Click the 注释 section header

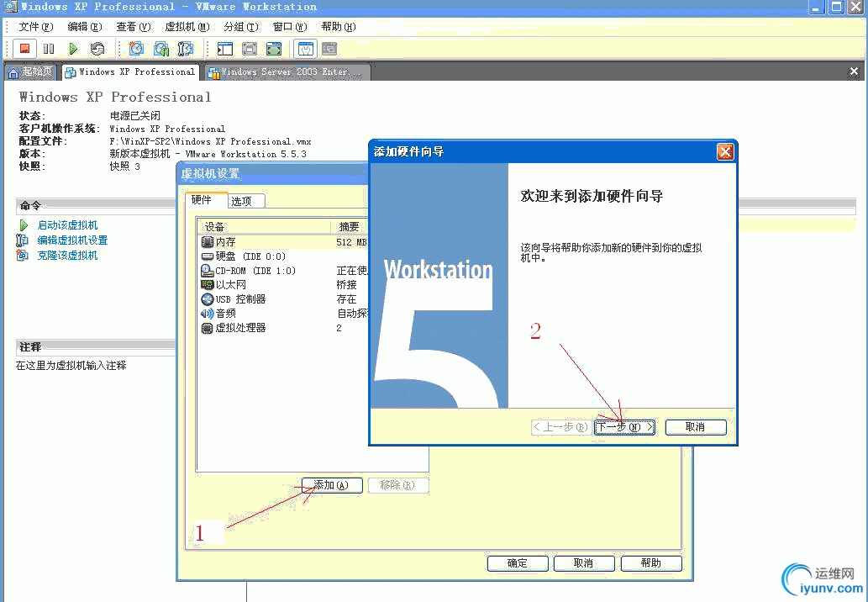click(96, 347)
